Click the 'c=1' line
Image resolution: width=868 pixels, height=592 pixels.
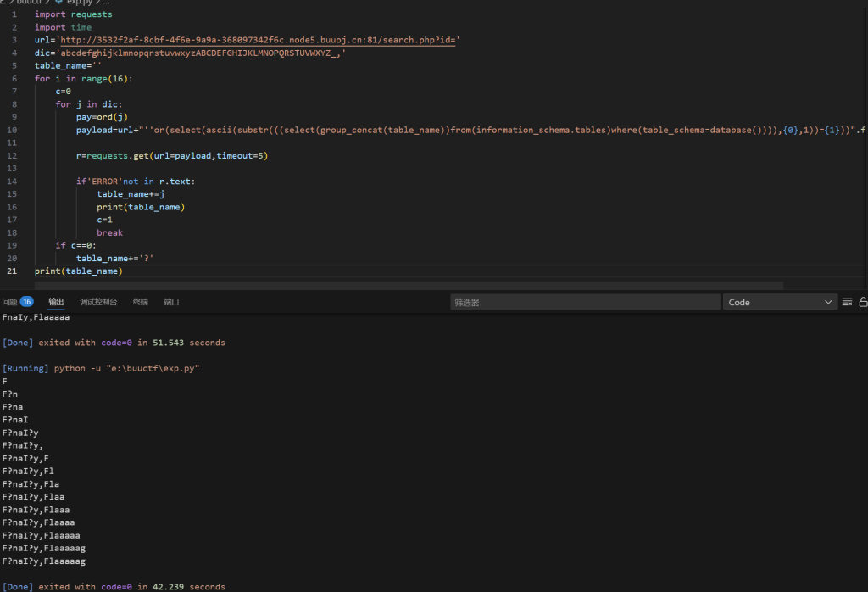pos(104,220)
